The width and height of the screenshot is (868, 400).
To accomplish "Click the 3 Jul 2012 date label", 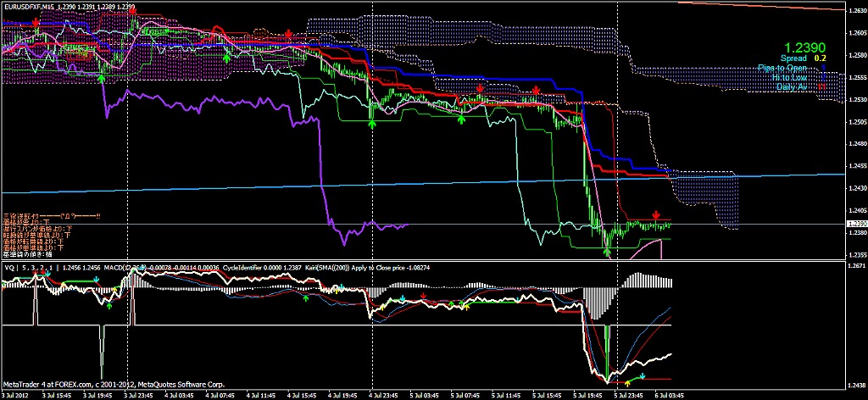I will tap(17, 395).
